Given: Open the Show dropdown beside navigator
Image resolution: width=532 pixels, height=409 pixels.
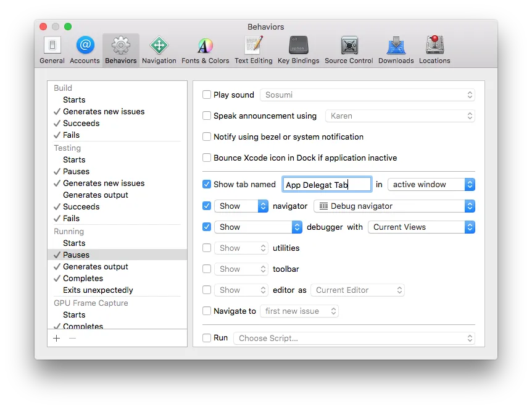Looking at the screenshot, I should (x=241, y=206).
